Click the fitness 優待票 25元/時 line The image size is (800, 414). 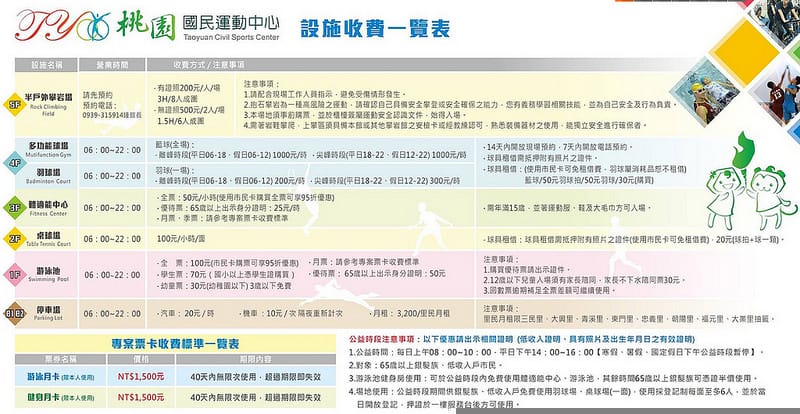pyautogui.click(x=227, y=208)
